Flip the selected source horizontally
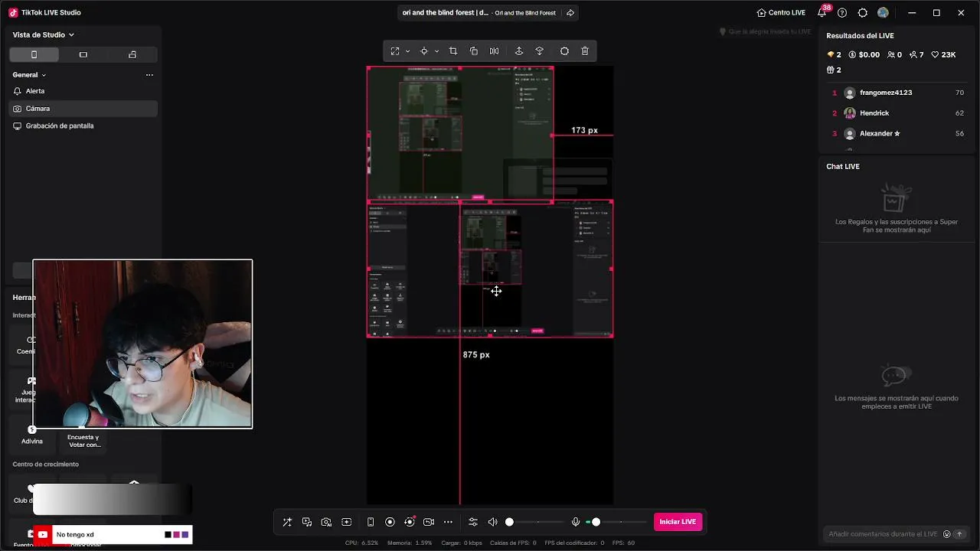 [494, 51]
